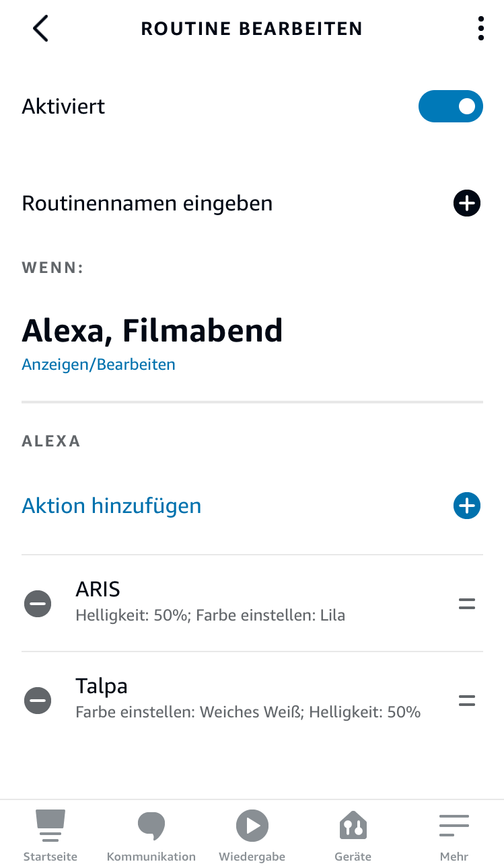Open the Mehr menu tab
This screenshot has width=504, height=868.
point(454,834)
